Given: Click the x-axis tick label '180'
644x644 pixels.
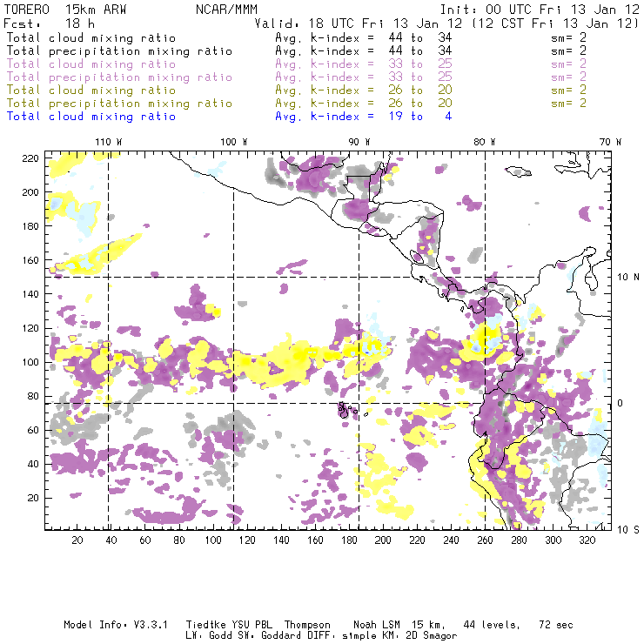Looking at the screenshot, I should coord(349,540).
